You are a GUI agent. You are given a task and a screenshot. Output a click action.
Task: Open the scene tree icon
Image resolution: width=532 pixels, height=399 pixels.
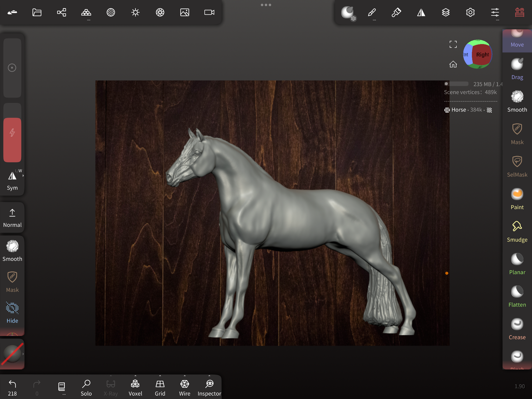pyautogui.click(x=61, y=13)
